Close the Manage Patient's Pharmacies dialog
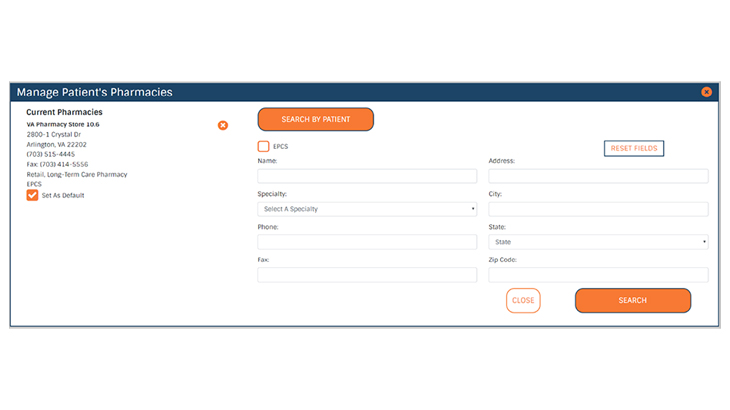730x410 pixels. [x=706, y=92]
